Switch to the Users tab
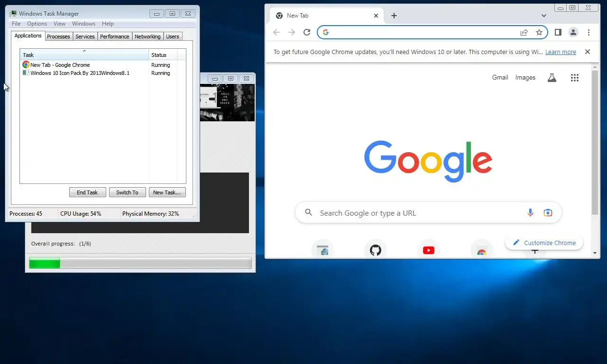607x364 pixels. (173, 36)
